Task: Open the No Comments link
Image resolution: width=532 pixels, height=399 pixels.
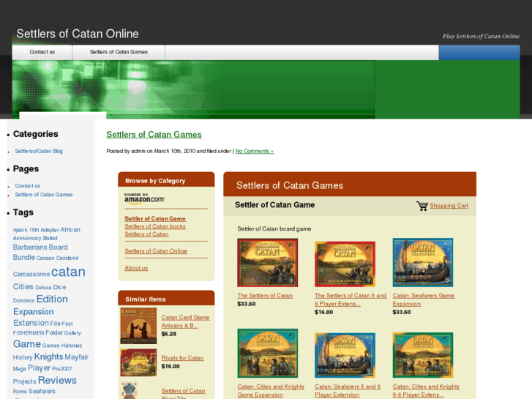Action: [255, 151]
